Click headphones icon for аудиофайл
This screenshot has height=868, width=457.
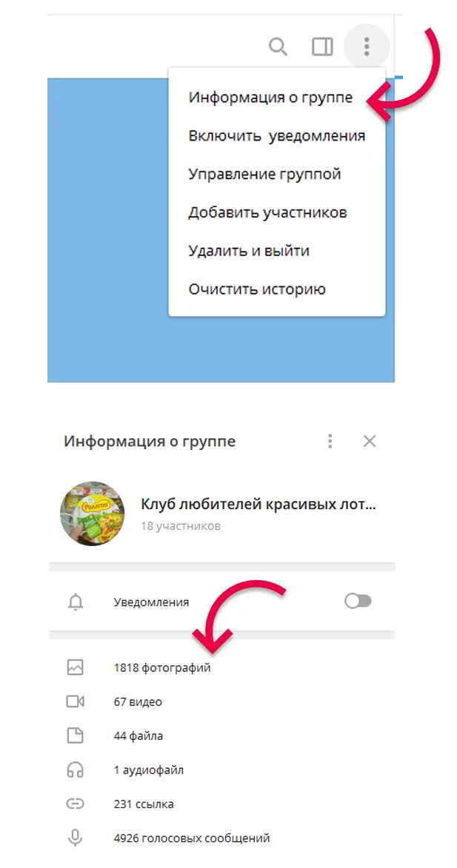(75, 770)
